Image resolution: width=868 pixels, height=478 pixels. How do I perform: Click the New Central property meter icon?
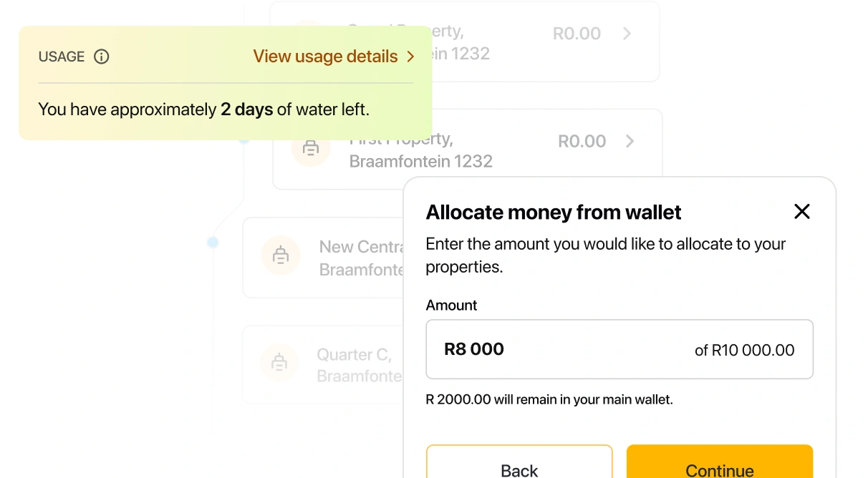pos(280,255)
